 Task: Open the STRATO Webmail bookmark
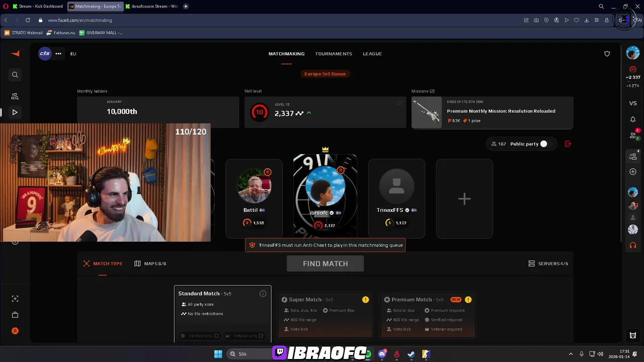[23, 33]
